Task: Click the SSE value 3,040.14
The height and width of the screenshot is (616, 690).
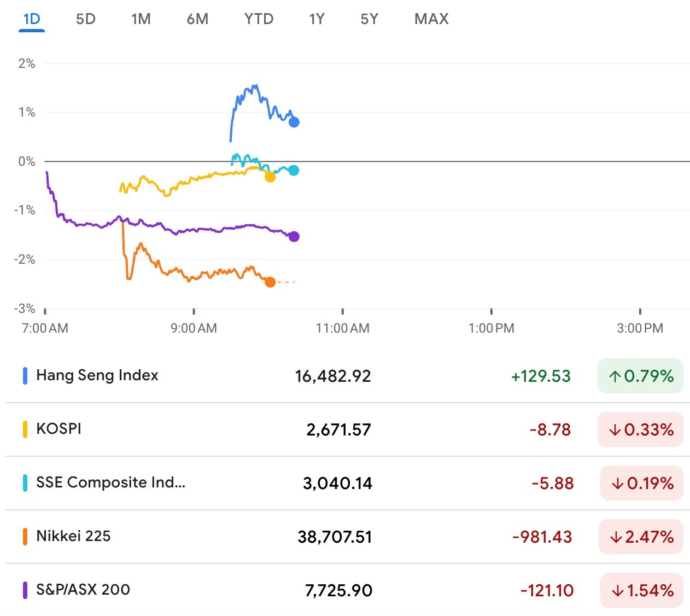Action: tap(337, 484)
